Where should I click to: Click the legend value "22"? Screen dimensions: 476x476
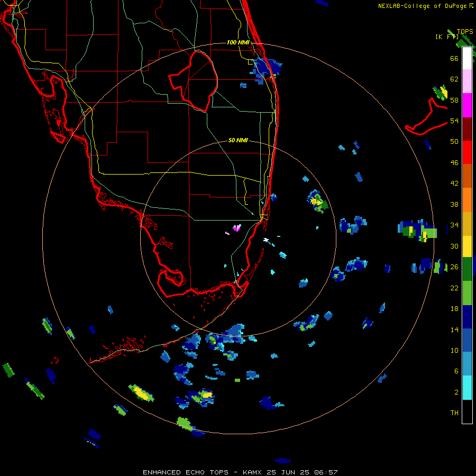click(x=454, y=288)
